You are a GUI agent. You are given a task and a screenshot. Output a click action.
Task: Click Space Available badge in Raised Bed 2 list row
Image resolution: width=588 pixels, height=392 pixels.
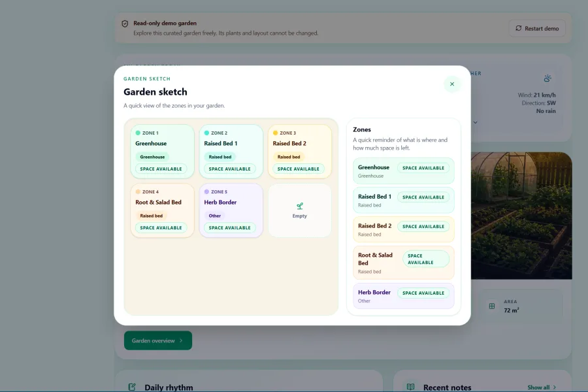click(x=423, y=227)
